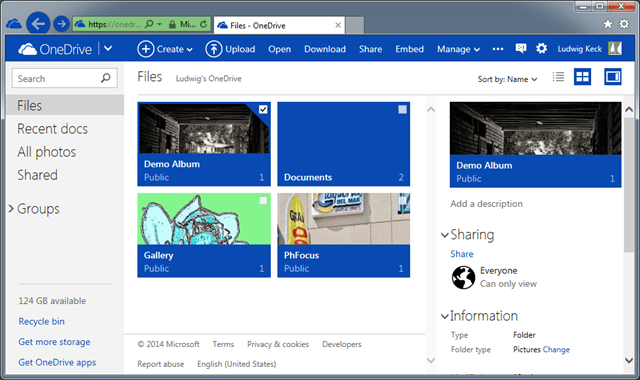Open the PhFocus folder tile
Image resolution: width=640 pixels, height=380 pixels.
[344, 235]
